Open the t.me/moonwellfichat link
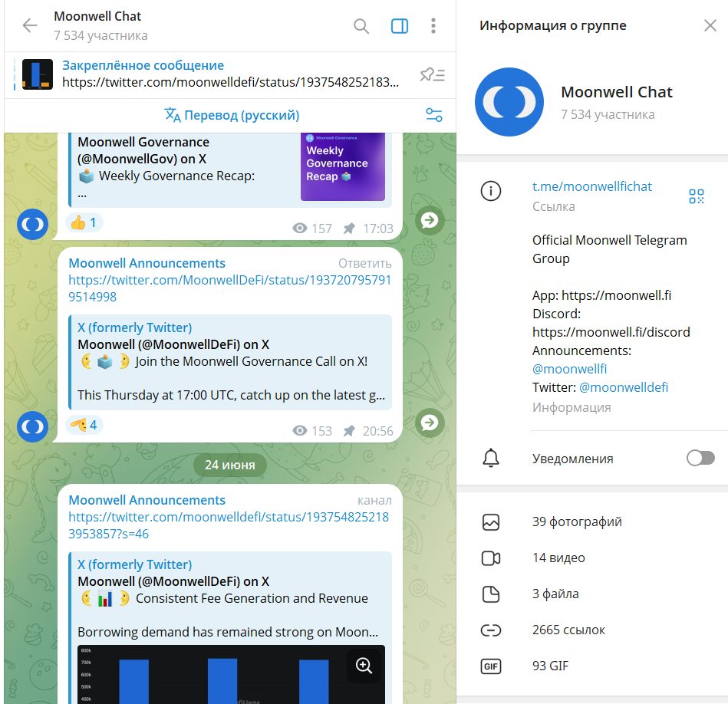The height and width of the screenshot is (704, 728). [592, 186]
